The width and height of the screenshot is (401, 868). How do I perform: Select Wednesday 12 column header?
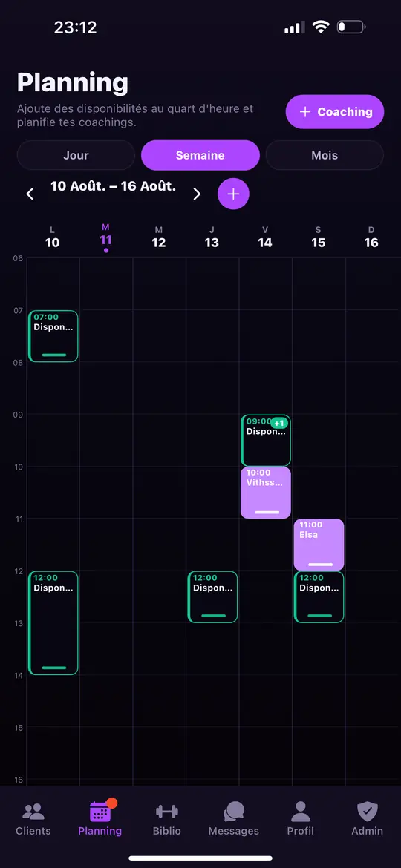pyautogui.click(x=159, y=237)
